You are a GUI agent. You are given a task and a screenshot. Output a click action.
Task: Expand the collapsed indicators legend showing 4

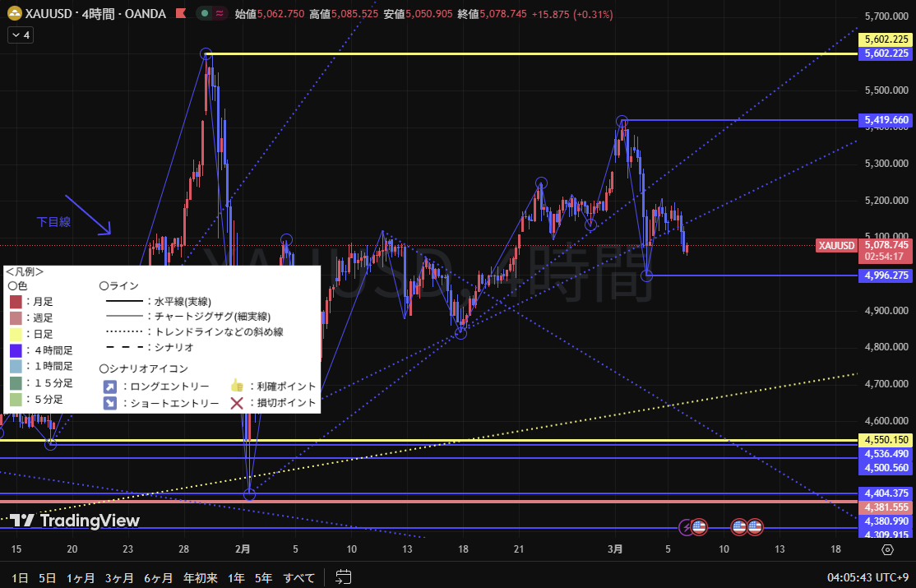(19, 35)
